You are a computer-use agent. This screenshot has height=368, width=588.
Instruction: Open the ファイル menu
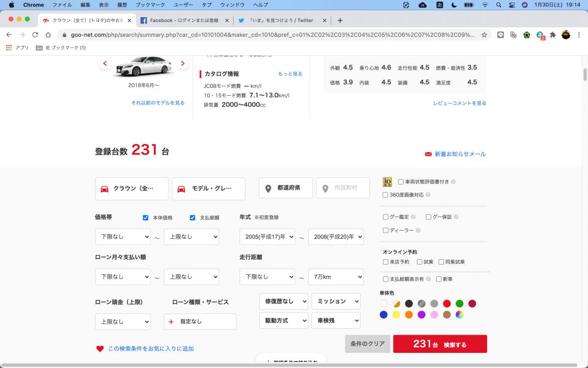(x=62, y=5)
